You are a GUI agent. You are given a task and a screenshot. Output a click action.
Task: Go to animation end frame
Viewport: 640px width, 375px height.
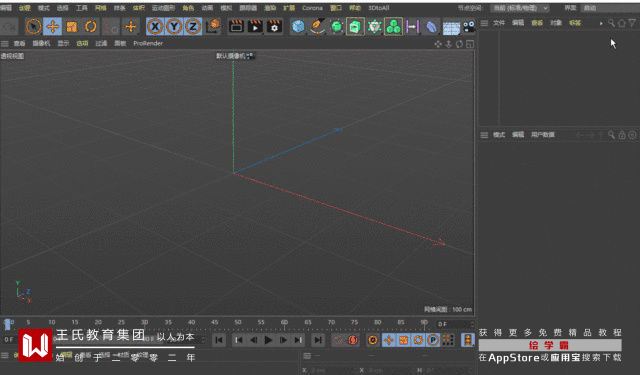click(x=318, y=339)
